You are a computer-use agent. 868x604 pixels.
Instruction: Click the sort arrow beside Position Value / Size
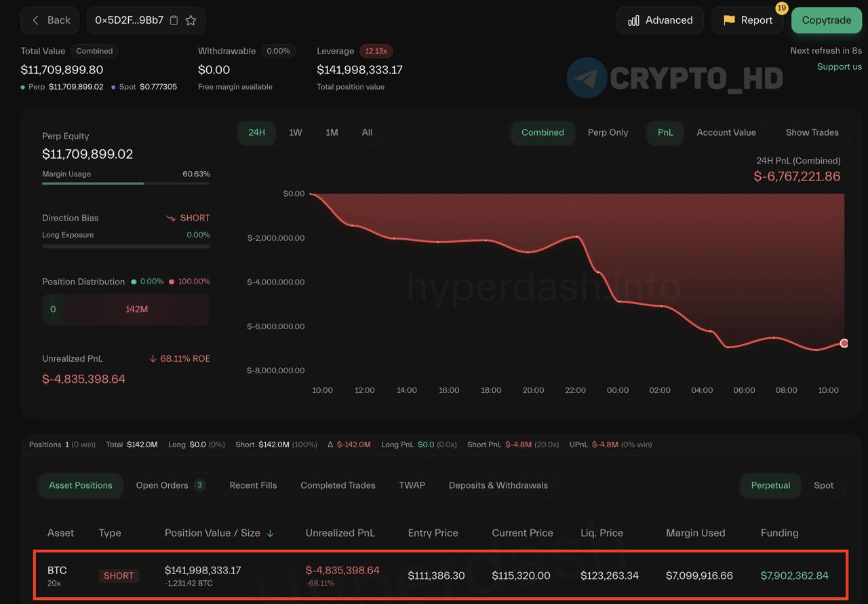(271, 533)
